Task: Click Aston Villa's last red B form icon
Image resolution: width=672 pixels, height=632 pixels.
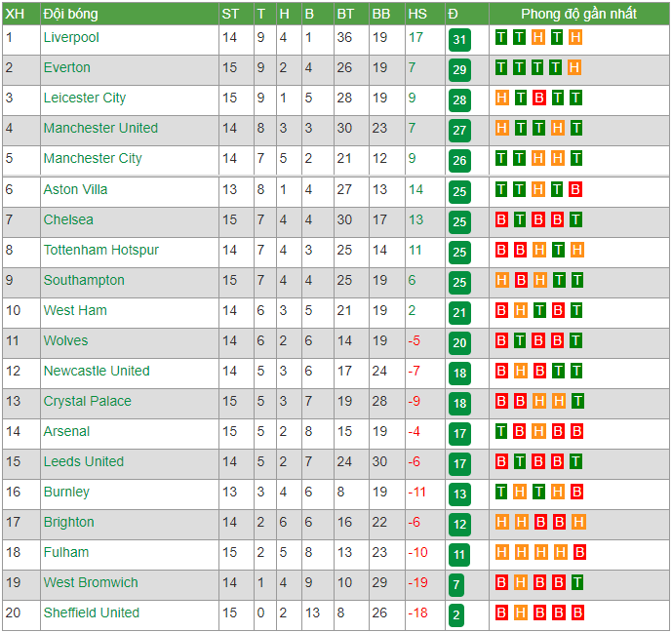Action: 575,189
